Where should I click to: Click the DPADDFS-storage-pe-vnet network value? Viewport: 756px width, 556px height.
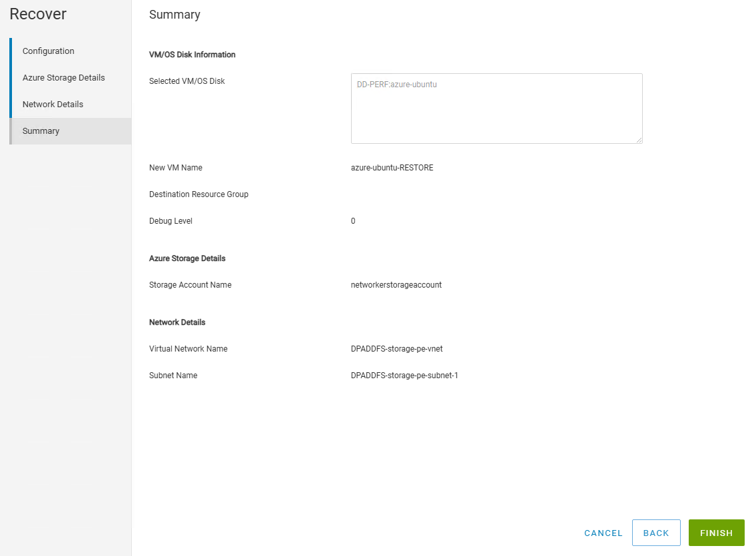(x=396, y=349)
